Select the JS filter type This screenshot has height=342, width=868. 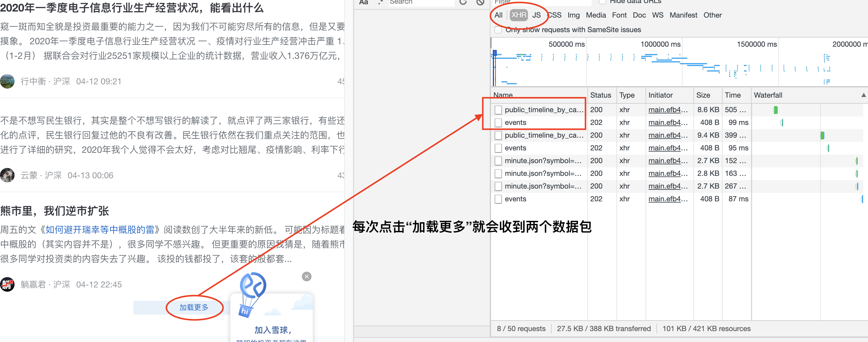[536, 15]
